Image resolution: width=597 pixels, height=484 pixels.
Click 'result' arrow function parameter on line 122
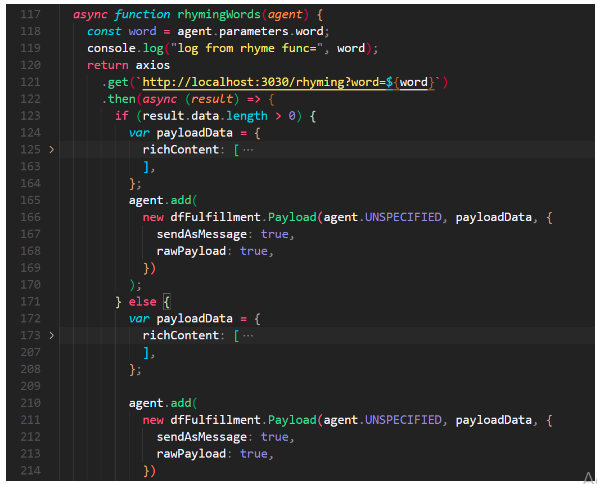[x=212, y=99]
